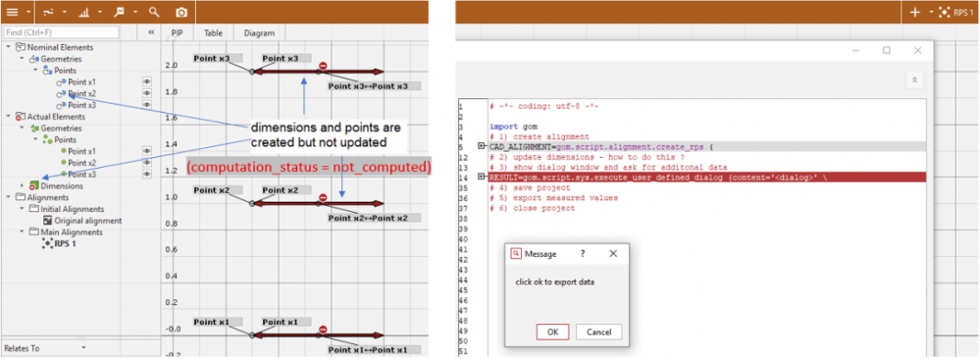Select RPS 1 under Main Alignments
This screenshot has width=980, height=359.
pyautogui.click(x=66, y=244)
